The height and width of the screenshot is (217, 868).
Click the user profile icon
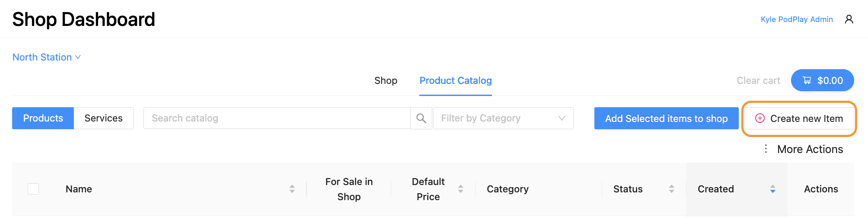point(849,19)
